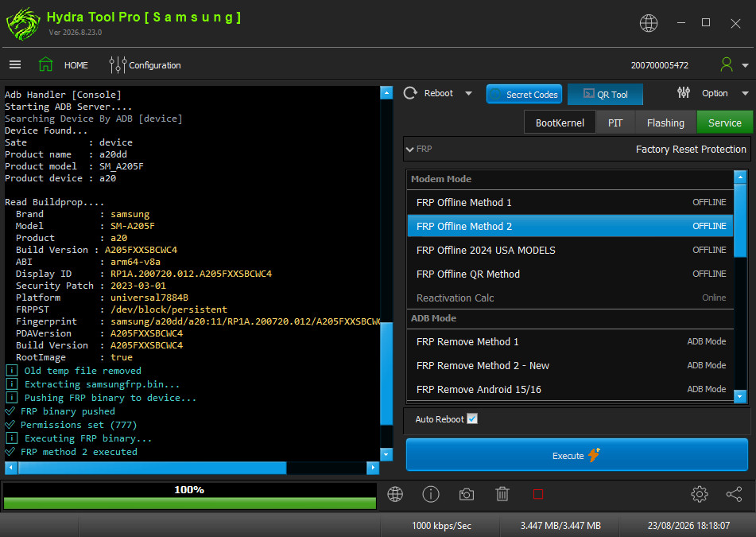Click the ADB Mode group header
Image resolution: width=756 pixels, height=537 pixels.
click(x=570, y=318)
